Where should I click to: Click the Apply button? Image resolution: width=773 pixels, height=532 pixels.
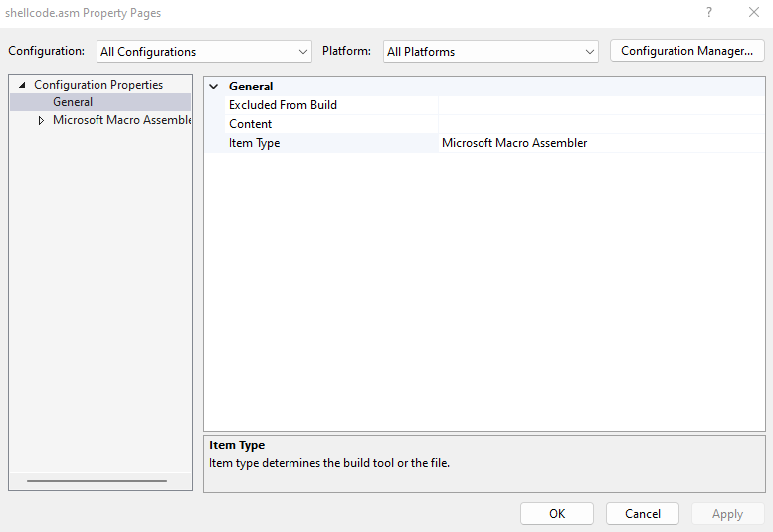tap(727, 514)
